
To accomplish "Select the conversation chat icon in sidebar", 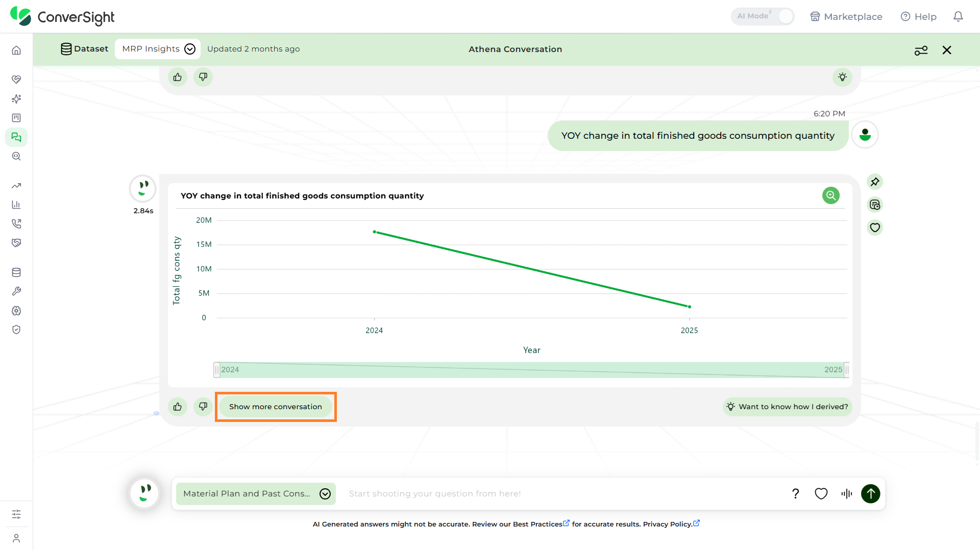I will click(16, 137).
